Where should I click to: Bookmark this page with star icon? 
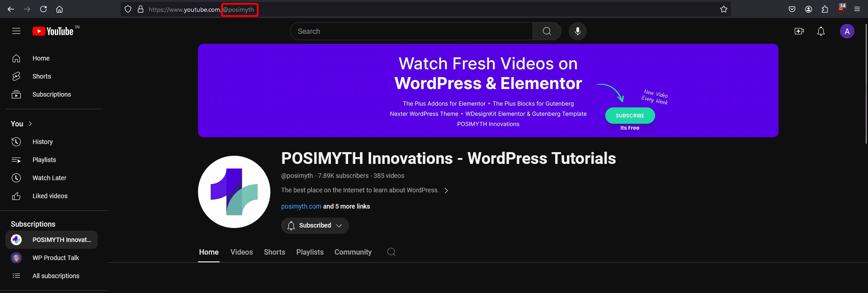723,9
